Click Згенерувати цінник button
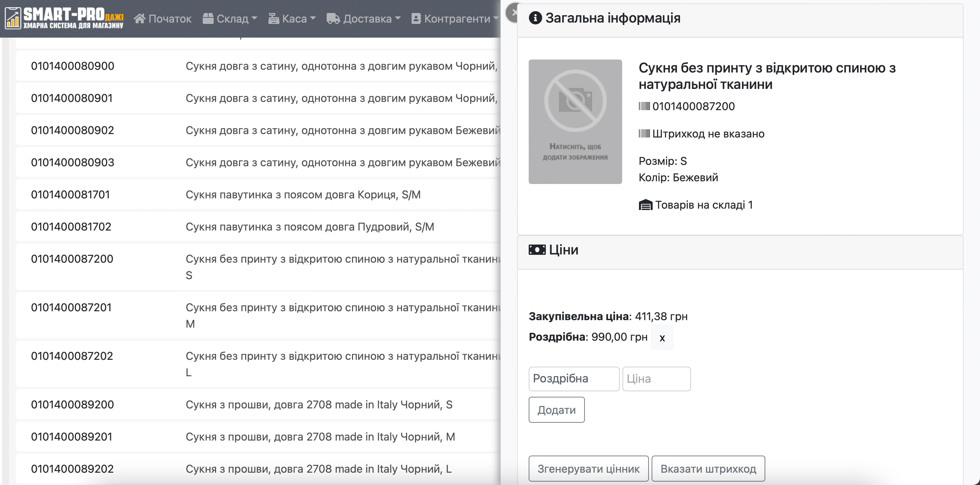The height and width of the screenshot is (485, 980). [x=588, y=469]
